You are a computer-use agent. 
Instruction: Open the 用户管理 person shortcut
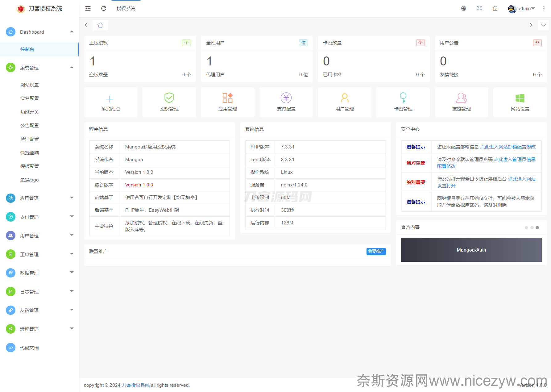345,102
